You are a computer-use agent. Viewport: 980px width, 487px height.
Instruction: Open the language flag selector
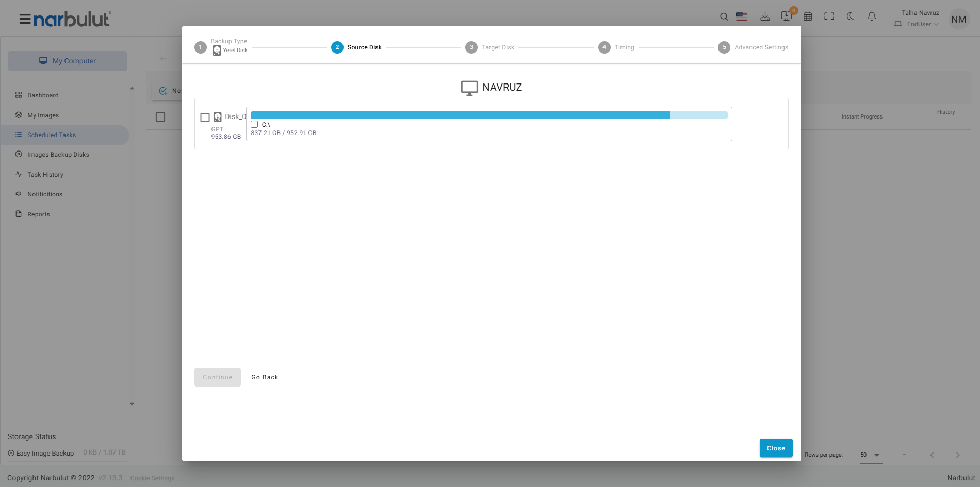[x=742, y=16]
